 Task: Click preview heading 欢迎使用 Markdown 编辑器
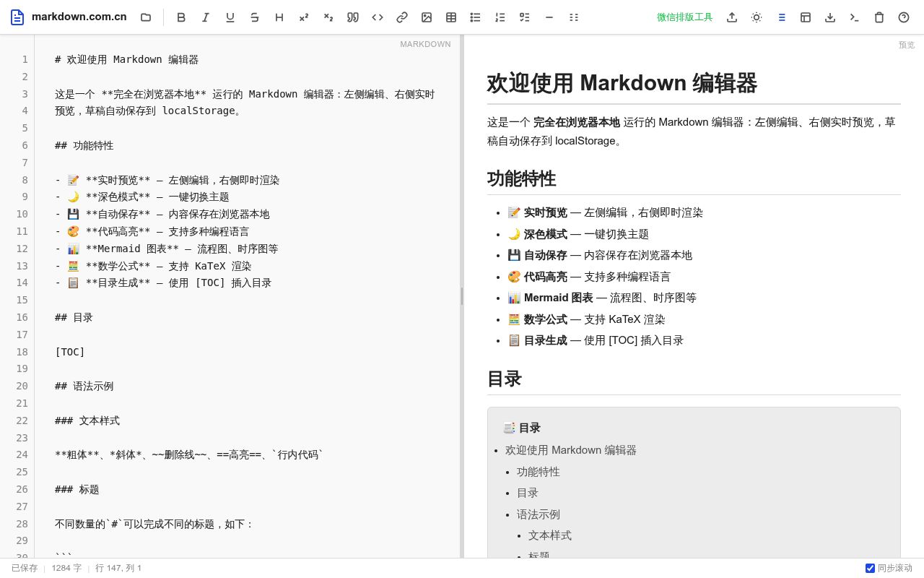pyautogui.click(x=622, y=83)
